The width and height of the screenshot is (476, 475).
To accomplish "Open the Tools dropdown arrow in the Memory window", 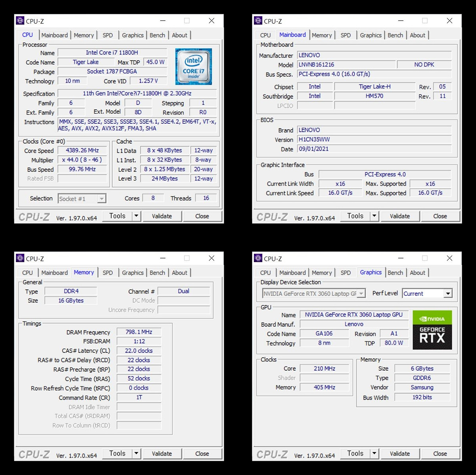I will [x=136, y=454].
